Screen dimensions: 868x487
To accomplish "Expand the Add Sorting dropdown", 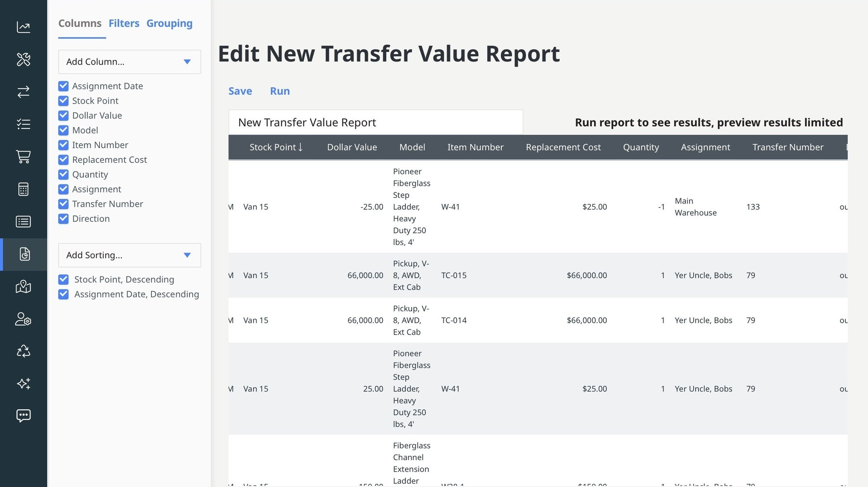I will (129, 255).
